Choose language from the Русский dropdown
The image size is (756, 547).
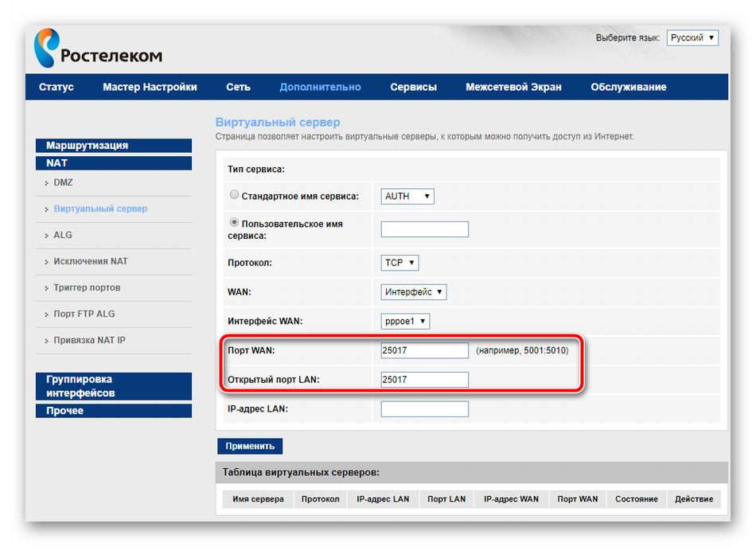pyautogui.click(x=692, y=38)
